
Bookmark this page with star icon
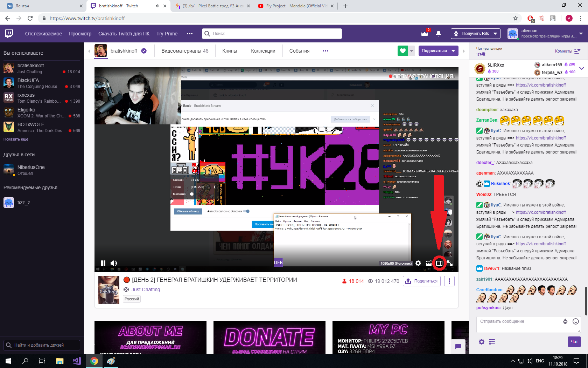516,18
